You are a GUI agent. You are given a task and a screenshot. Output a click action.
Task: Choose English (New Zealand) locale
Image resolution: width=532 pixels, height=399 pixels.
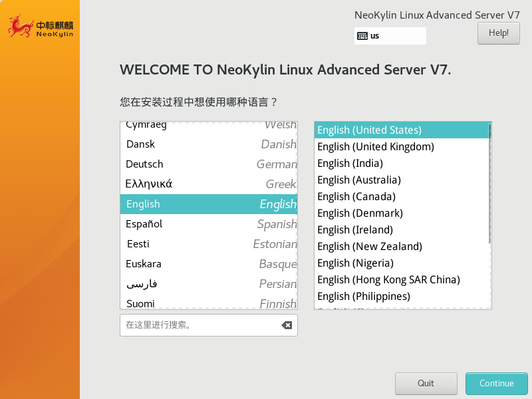pyautogui.click(x=402, y=246)
